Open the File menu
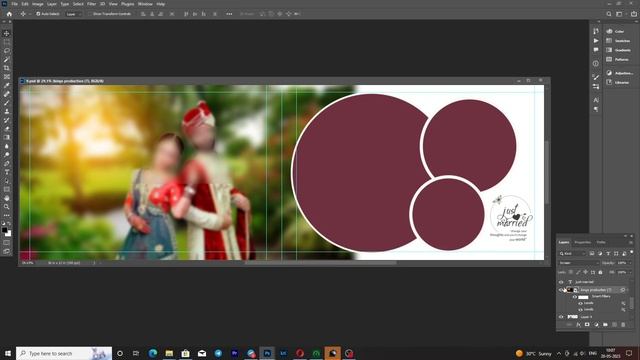The image size is (640, 360). pyautogui.click(x=14, y=4)
